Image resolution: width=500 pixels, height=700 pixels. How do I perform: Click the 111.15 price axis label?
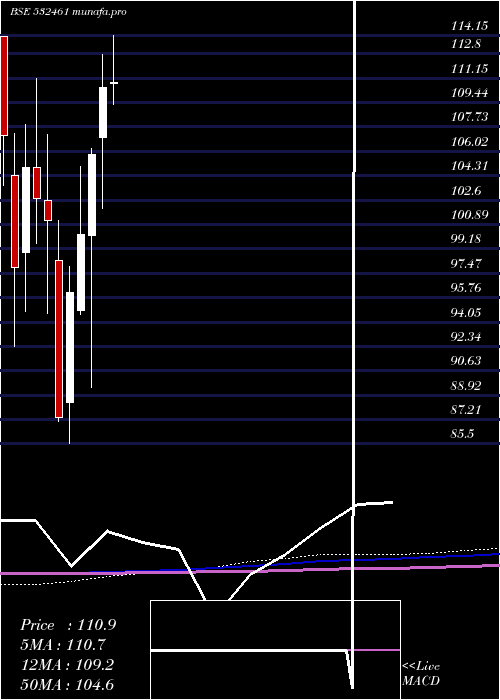tap(470, 69)
